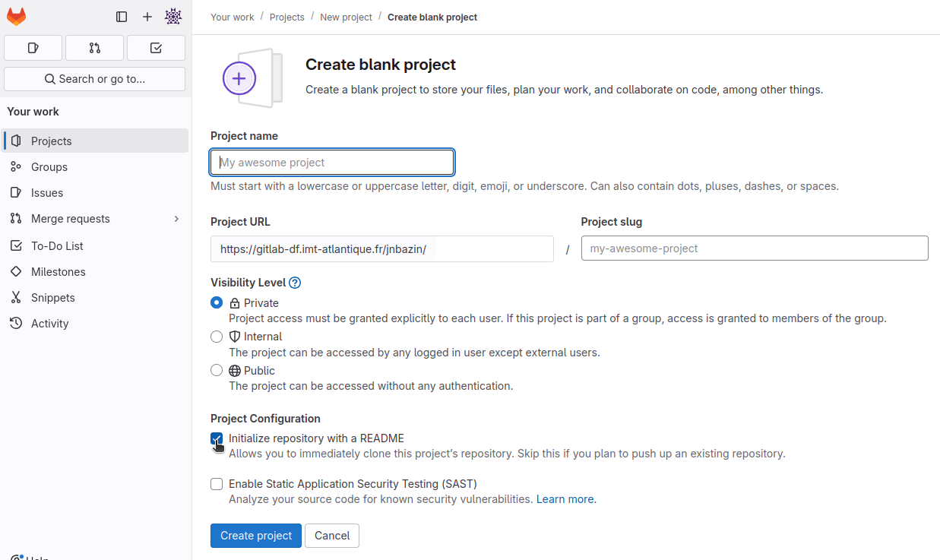Viewport: 940px width, 560px height.
Task: Click the Create project button
Action: point(255,536)
